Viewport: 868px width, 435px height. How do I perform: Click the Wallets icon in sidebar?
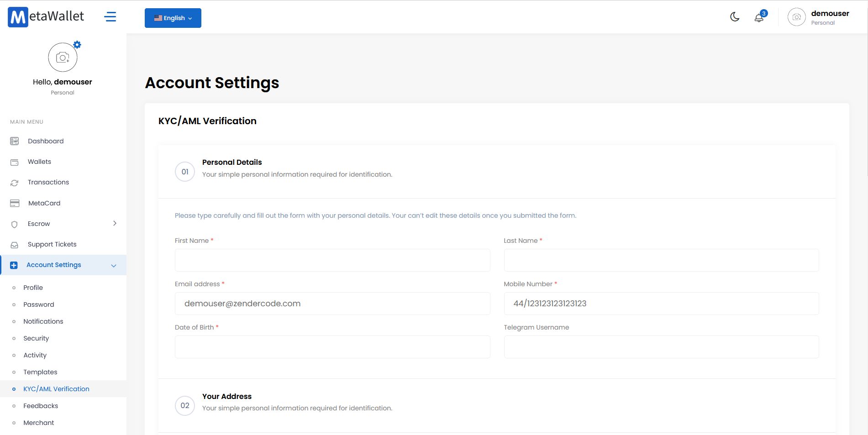15,162
